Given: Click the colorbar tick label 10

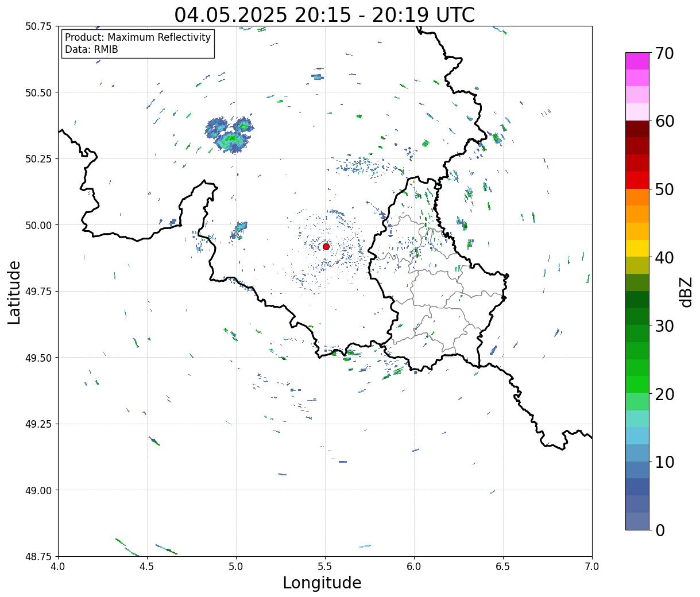Looking at the screenshot, I should point(664,462).
